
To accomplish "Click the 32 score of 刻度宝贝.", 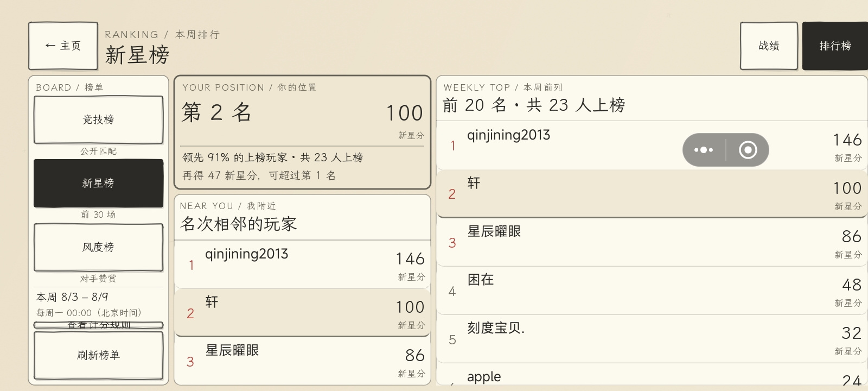I will pyautogui.click(x=852, y=333).
